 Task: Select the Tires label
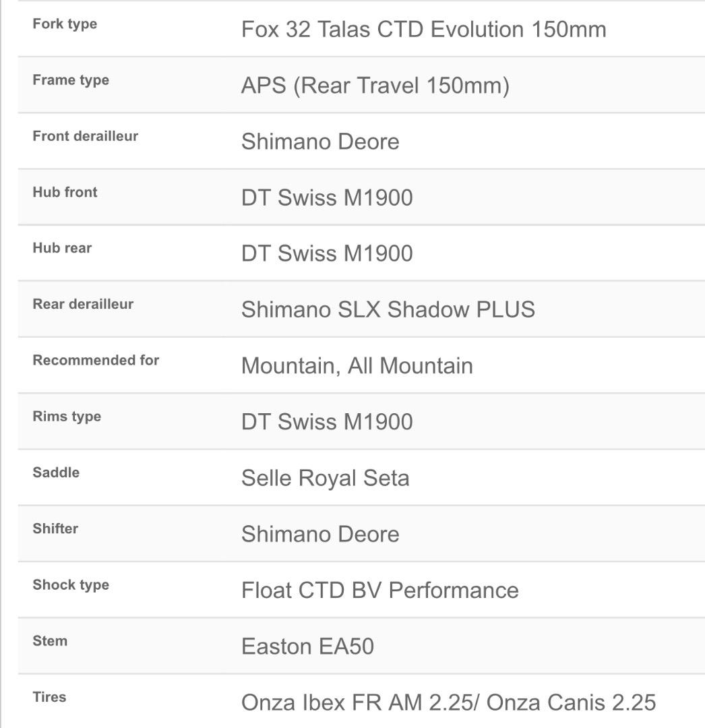tap(50, 698)
